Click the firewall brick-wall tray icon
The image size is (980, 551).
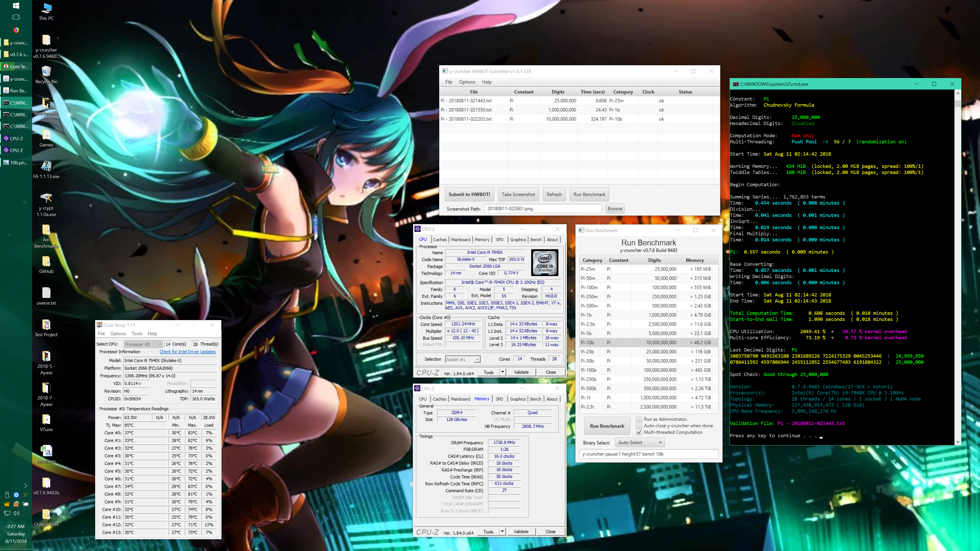pos(16,504)
